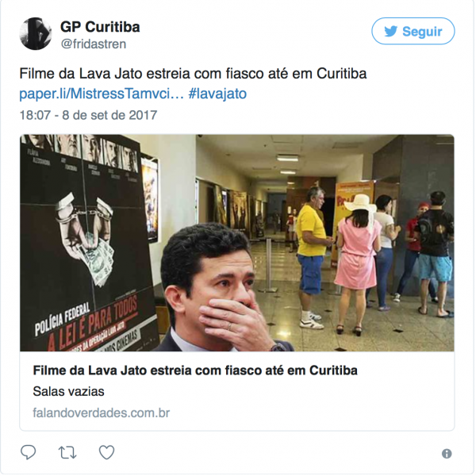Open the bold card headline about Filme da Lava Jato
Screen dimensions: 476x476
(195, 370)
